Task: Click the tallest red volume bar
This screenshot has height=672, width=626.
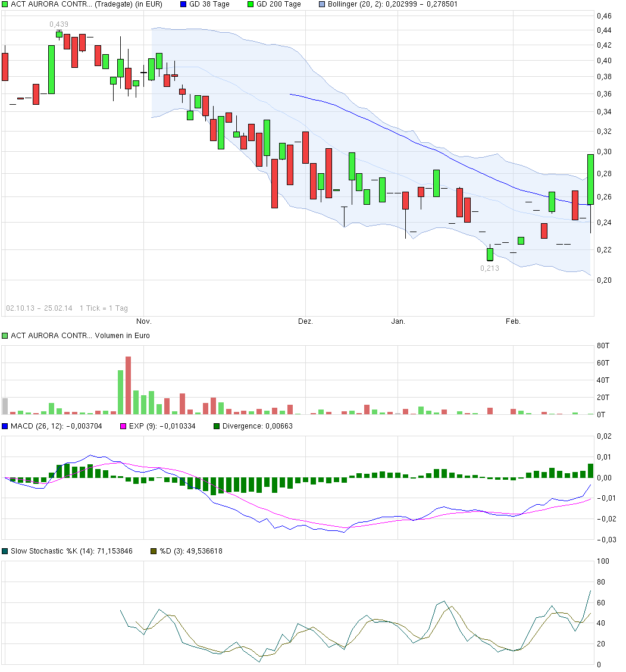Action: [x=128, y=385]
